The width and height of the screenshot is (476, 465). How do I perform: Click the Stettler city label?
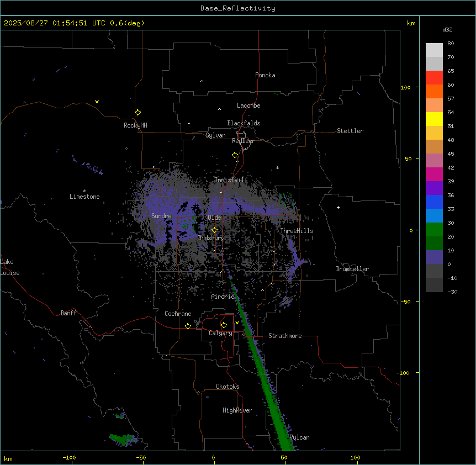[x=350, y=131]
